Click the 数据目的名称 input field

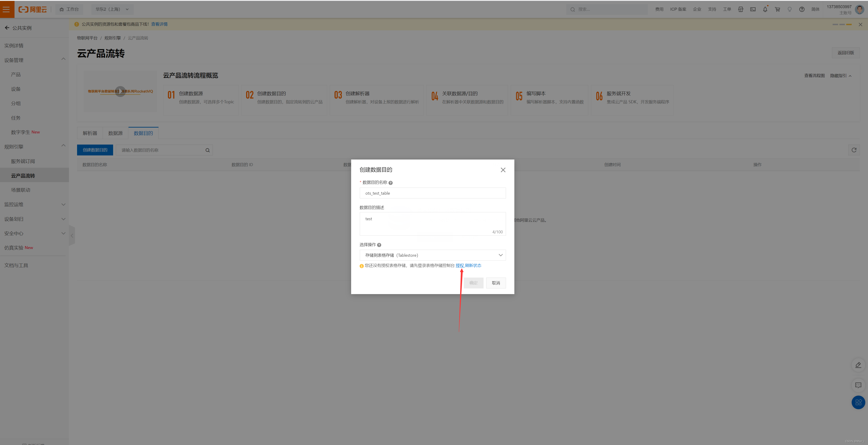[x=432, y=193]
